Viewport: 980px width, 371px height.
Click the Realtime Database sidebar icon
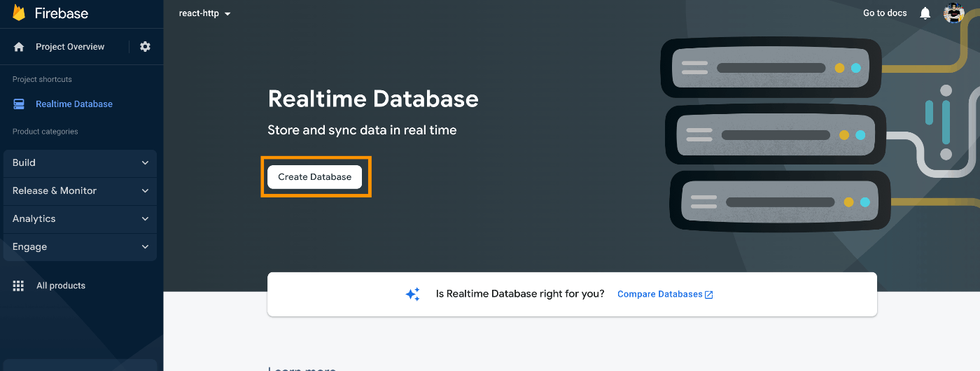pos(19,104)
